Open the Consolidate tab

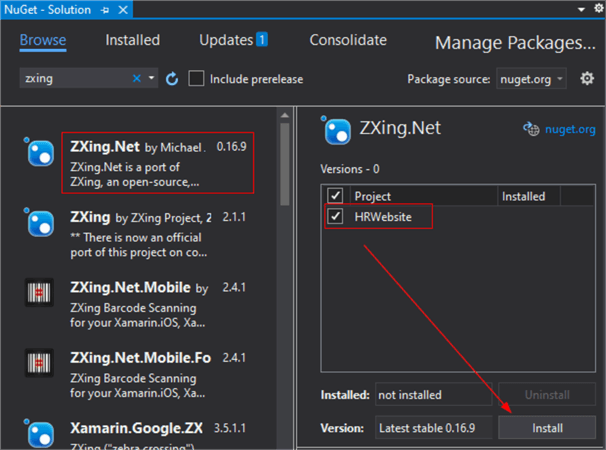(x=348, y=41)
